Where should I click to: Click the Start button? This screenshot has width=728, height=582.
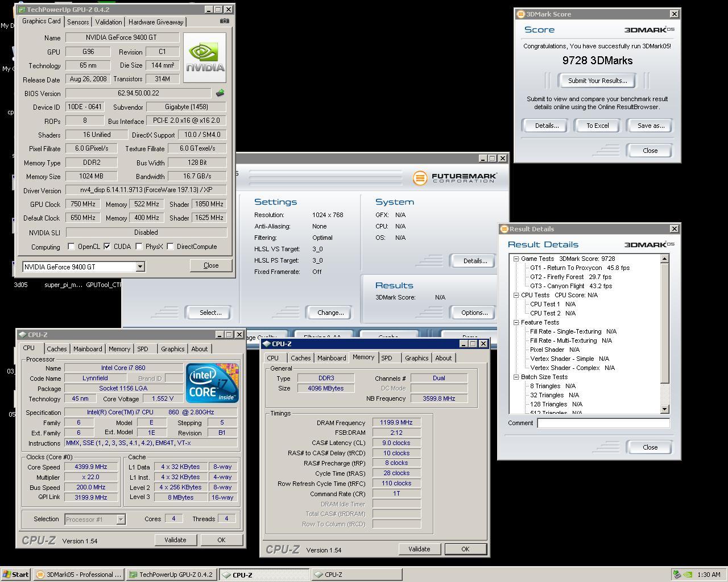click(x=16, y=574)
